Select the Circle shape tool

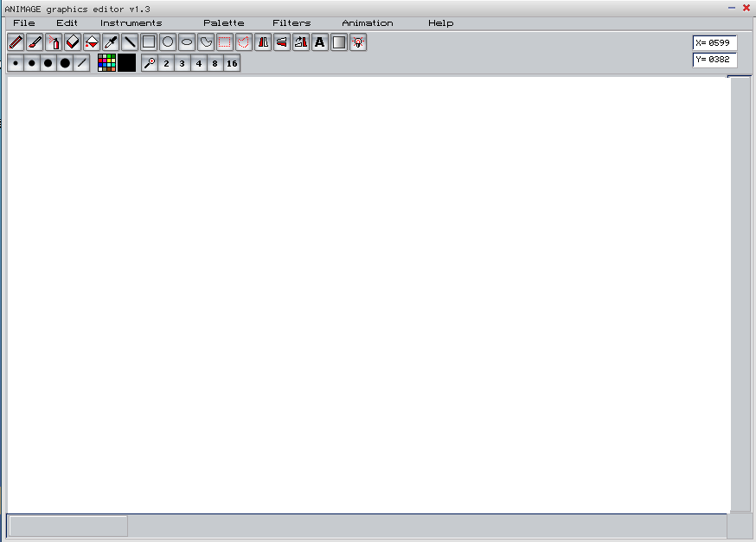(168, 42)
